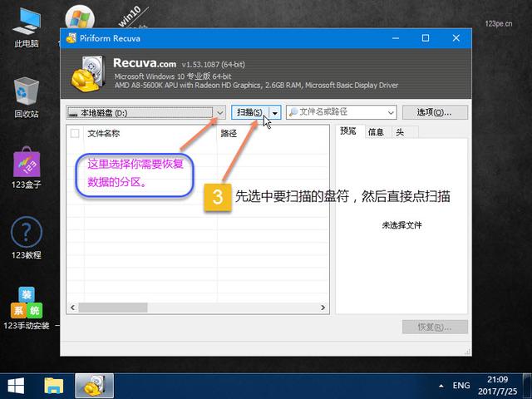Tick the select-all checkbox in file list header

click(x=75, y=133)
